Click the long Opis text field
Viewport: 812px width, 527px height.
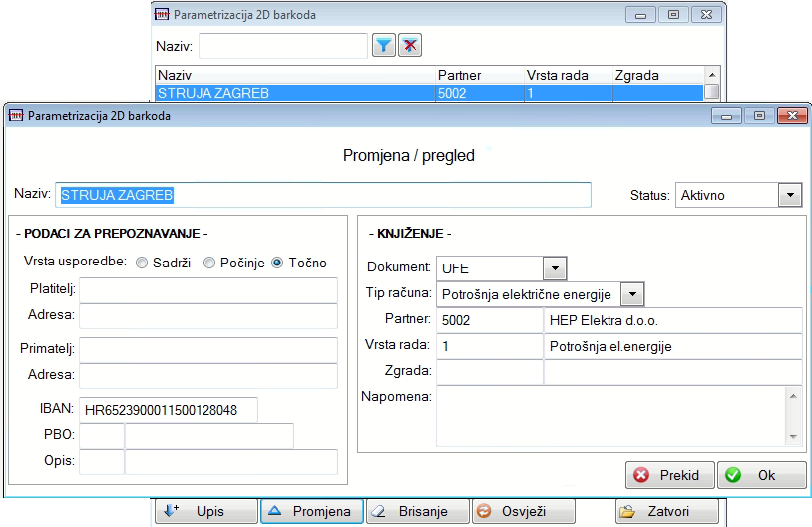click(x=231, y=462)
